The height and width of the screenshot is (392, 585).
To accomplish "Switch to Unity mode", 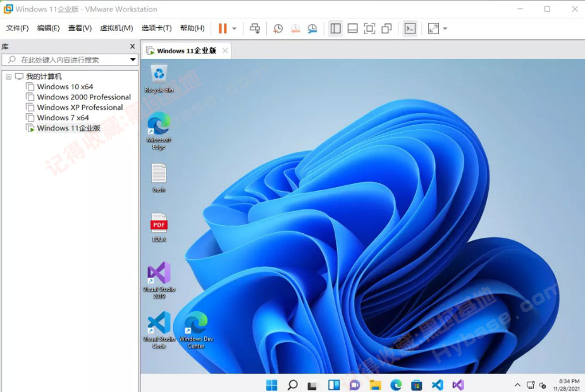I will (x=386, y=28).
